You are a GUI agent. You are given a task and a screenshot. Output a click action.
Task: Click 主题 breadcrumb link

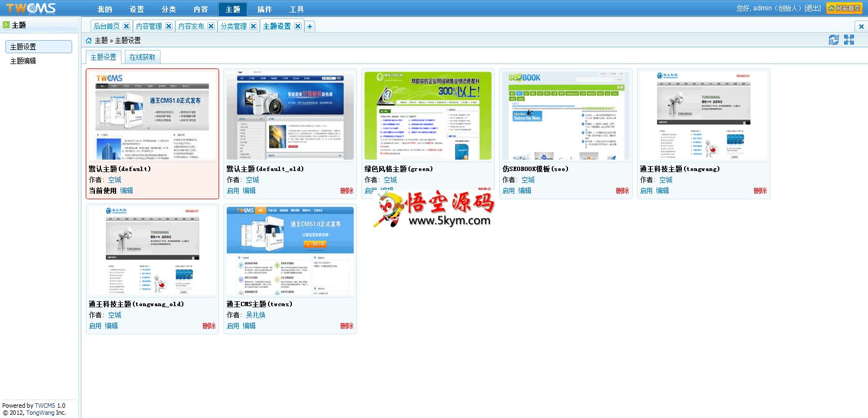(x=101, y=40)
